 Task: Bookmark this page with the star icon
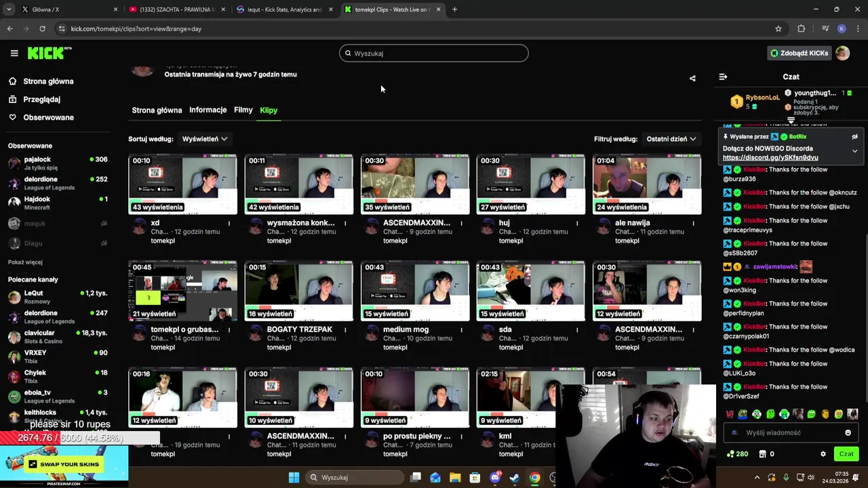click(778, 28)
